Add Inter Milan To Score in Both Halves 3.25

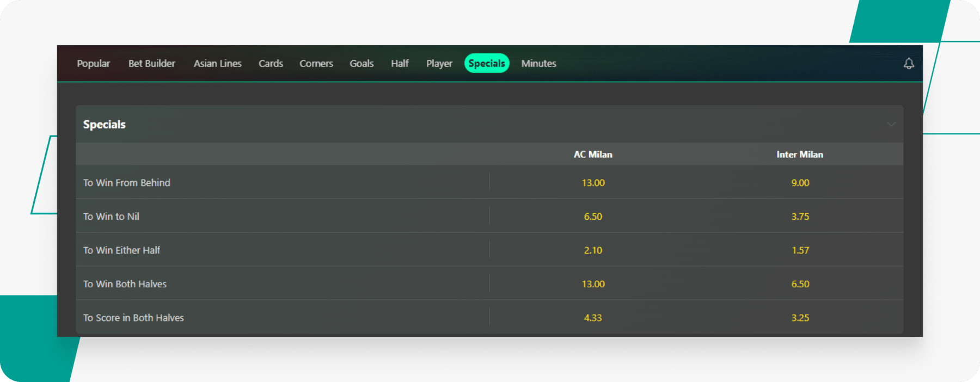tap(800, 318)
